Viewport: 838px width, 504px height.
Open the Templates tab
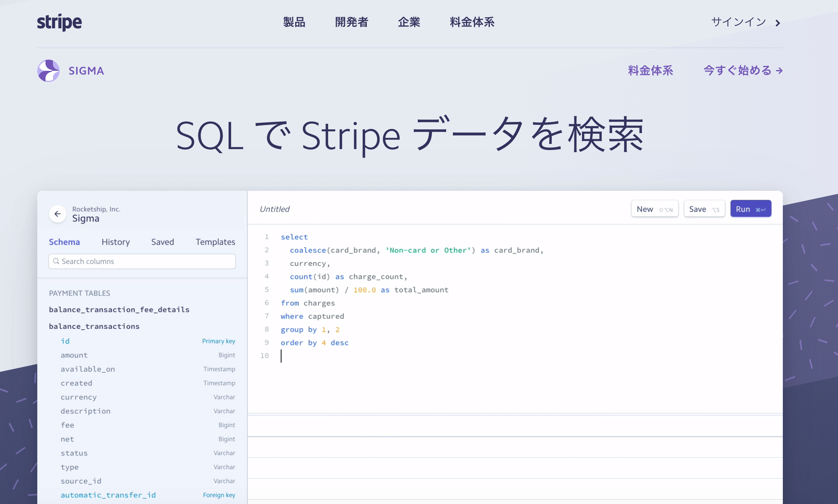pos(215,242)
